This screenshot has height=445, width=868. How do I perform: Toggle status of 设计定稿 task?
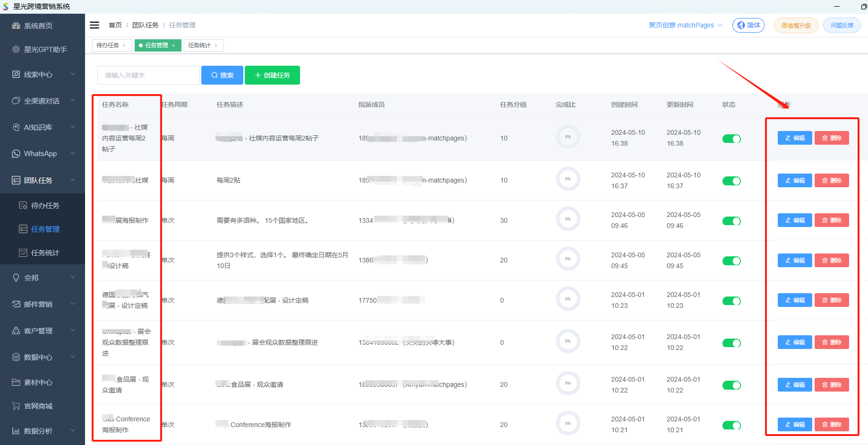731,301
